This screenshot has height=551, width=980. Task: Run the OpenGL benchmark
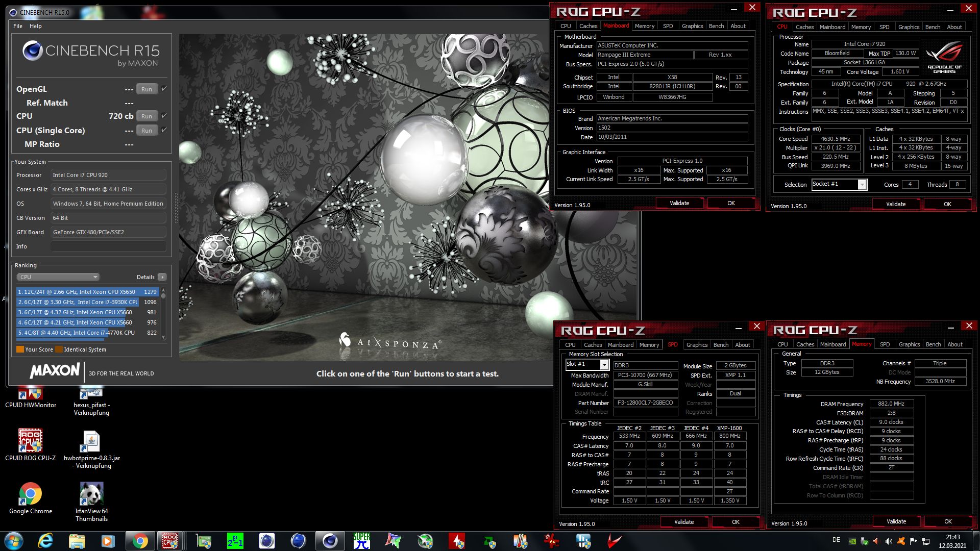(146, 89)
